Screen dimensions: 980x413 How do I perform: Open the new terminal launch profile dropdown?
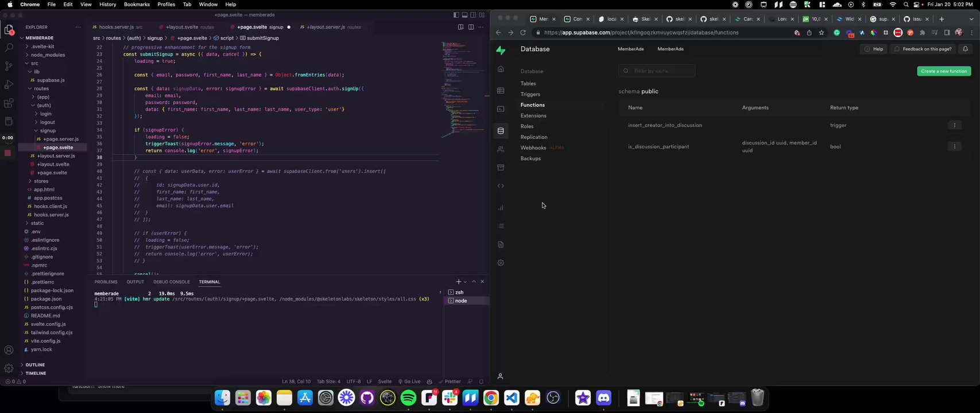[465, 282]
